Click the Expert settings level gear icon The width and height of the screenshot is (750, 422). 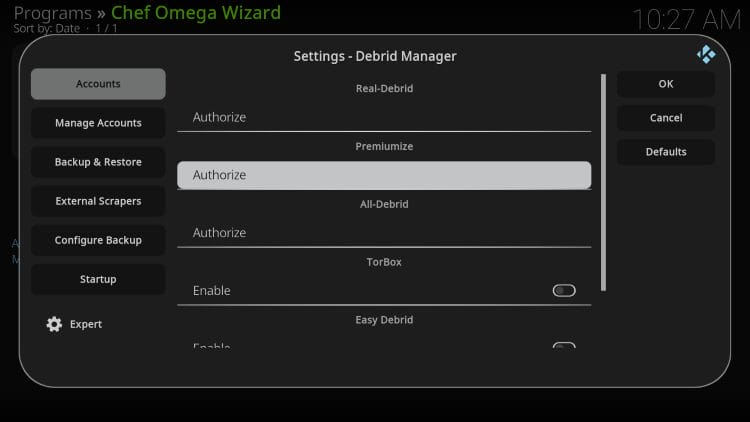point(54,324)
